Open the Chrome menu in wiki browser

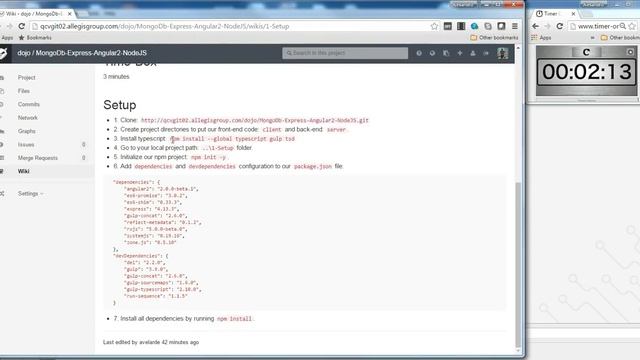click(x=515, y=26)
